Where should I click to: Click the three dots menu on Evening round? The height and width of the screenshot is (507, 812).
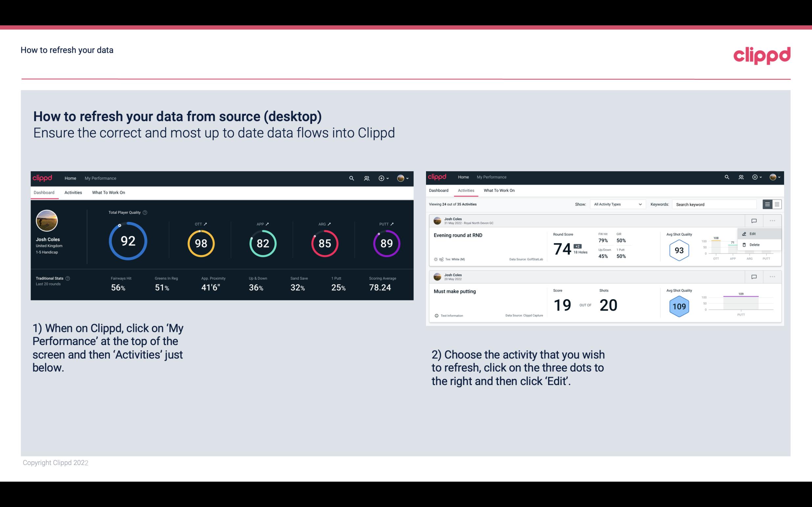tap(772, 220)
